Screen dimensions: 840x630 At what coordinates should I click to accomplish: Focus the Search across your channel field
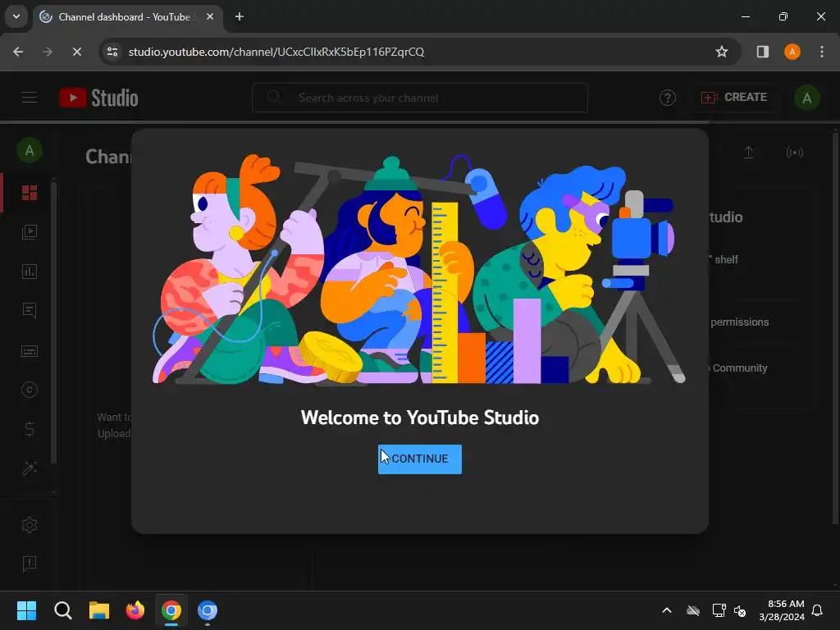(x=419, y=98)
